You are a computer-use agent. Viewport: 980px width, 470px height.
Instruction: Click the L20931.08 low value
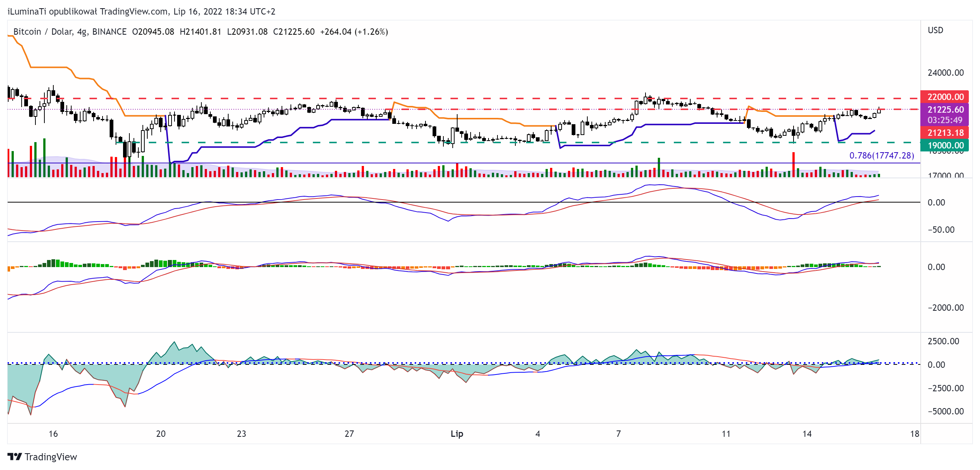point(247,32)
